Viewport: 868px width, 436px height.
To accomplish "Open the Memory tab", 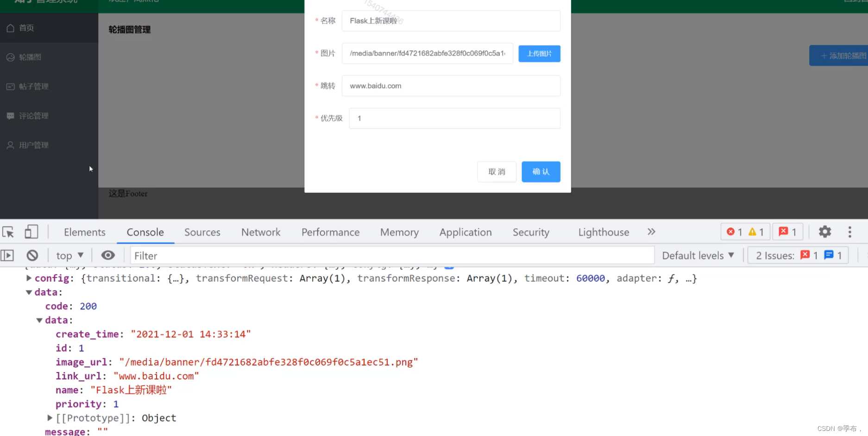I will click(x=399, y=232).
